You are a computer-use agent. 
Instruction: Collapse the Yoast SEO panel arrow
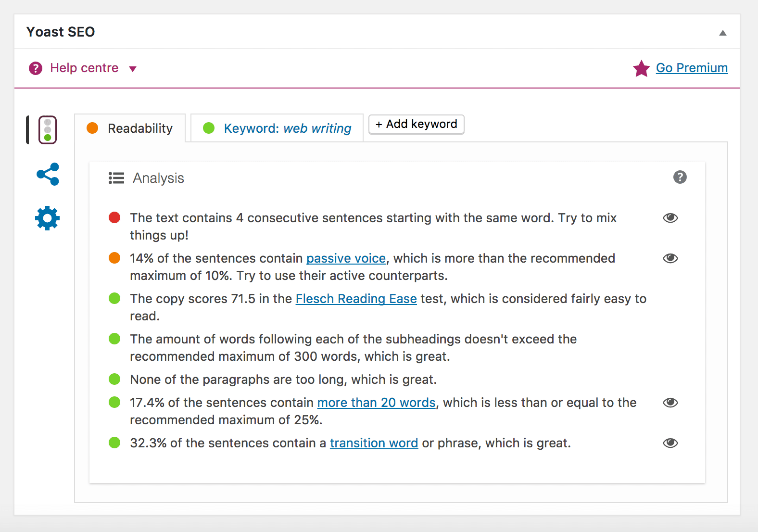[722, 33]
